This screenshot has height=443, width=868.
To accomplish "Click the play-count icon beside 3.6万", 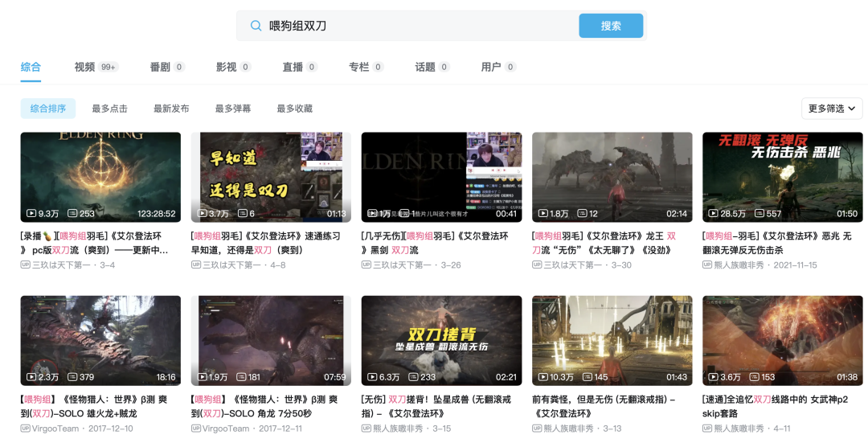I will click(714, 376).
